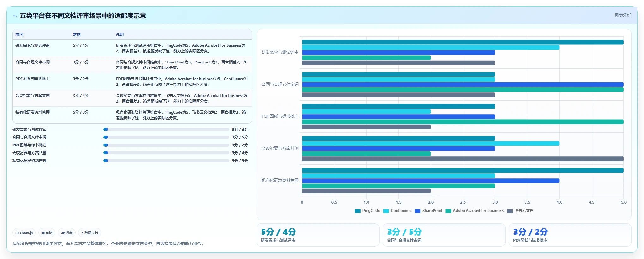Click the 飞书云文档 bar for 会议纪要与方案共创
This screenshot has width=644, height=259.
463,159
